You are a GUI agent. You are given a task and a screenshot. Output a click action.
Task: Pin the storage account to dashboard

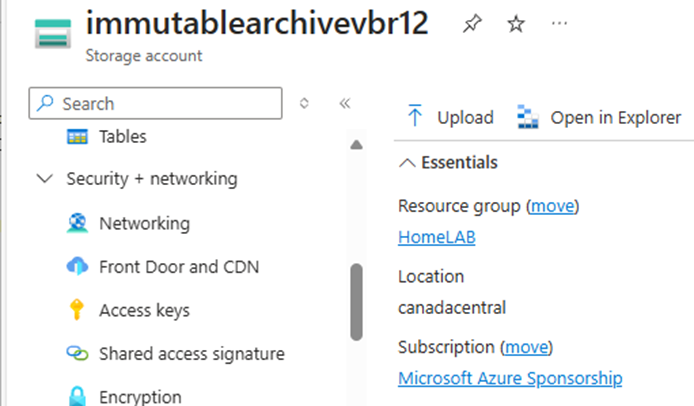click(471, 25)
